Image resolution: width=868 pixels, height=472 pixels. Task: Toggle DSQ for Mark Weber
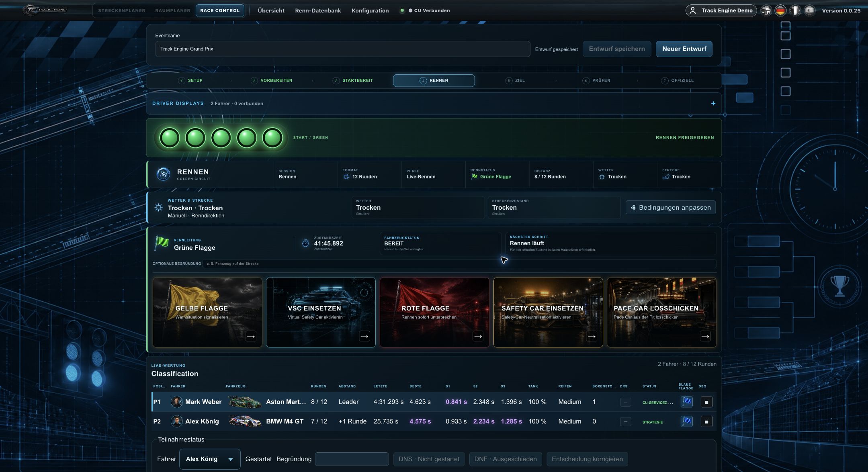click(x=706, y=402)
